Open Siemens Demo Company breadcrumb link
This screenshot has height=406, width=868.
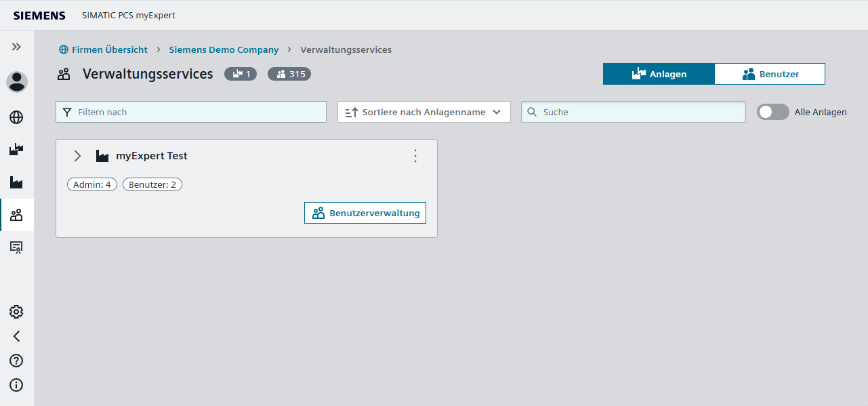(224, 49)
